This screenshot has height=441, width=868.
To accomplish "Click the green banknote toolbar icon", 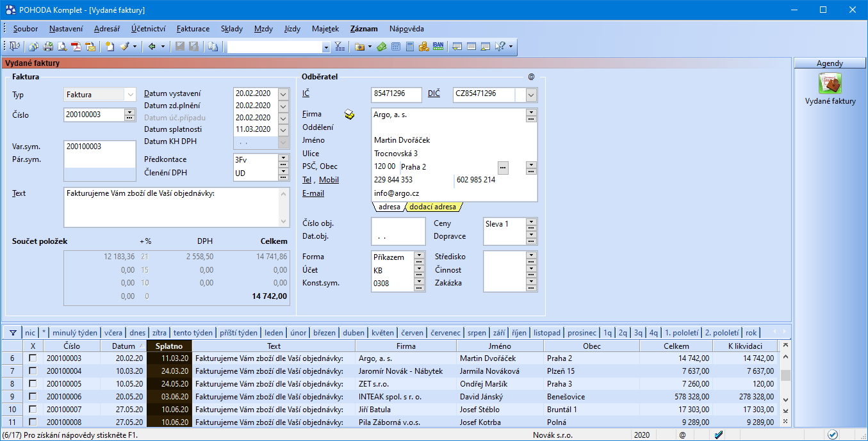I will 382,47.
